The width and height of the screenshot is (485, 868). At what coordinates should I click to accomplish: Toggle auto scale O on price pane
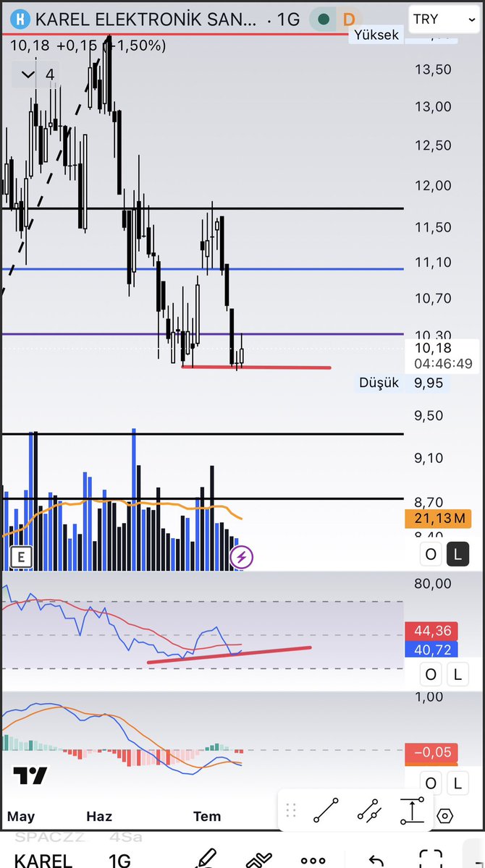click(431, 554)
